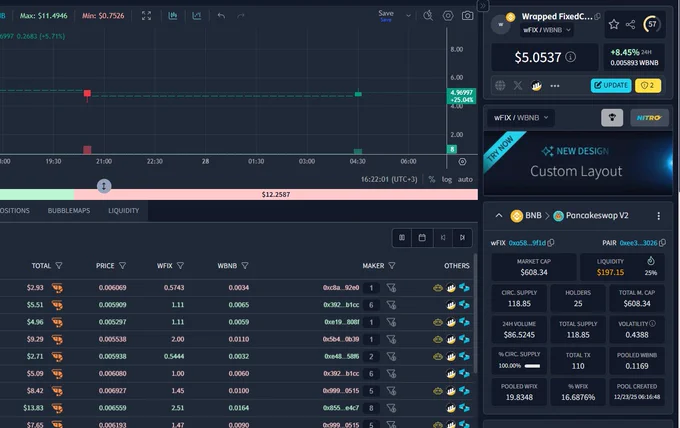Viewport: 680px width, 428px height.
Task: Open calendar date filter for trades
Action: [x=422, y=238]
